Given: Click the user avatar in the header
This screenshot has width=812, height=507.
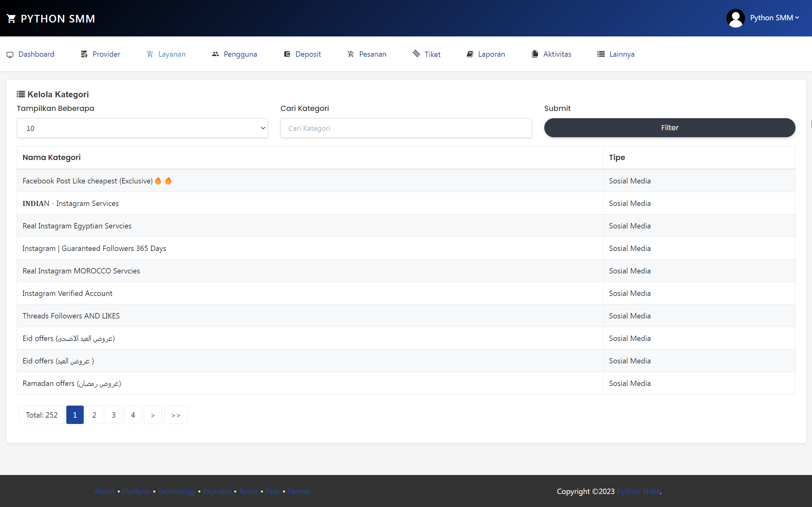Looking at the screenshot, I should (736, 18).
